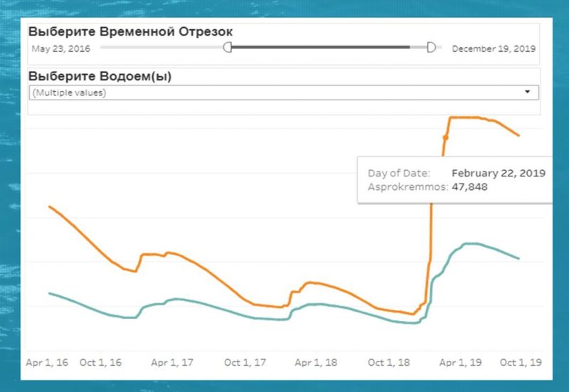Open the (Multiple values) reservoir dropdown
Screen dimensions: 569x392
(277, 92)
